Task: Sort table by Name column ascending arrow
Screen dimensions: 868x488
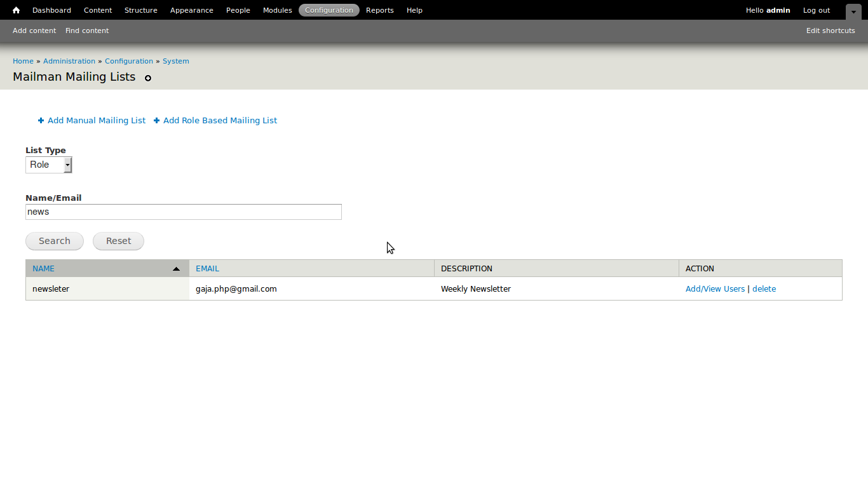Action: 176,269
